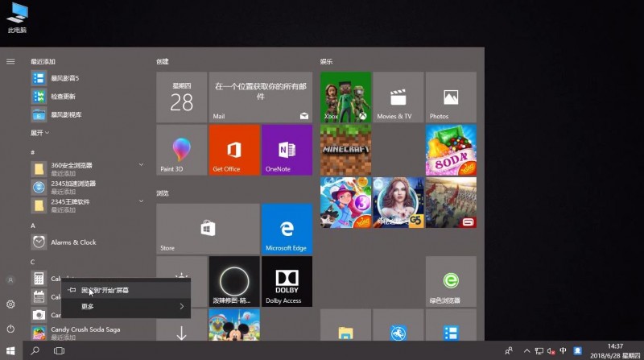Image resolution: width=644 pixels, height=360 pixels.
Task: Open People icon in taskbar
Action: 509,351
